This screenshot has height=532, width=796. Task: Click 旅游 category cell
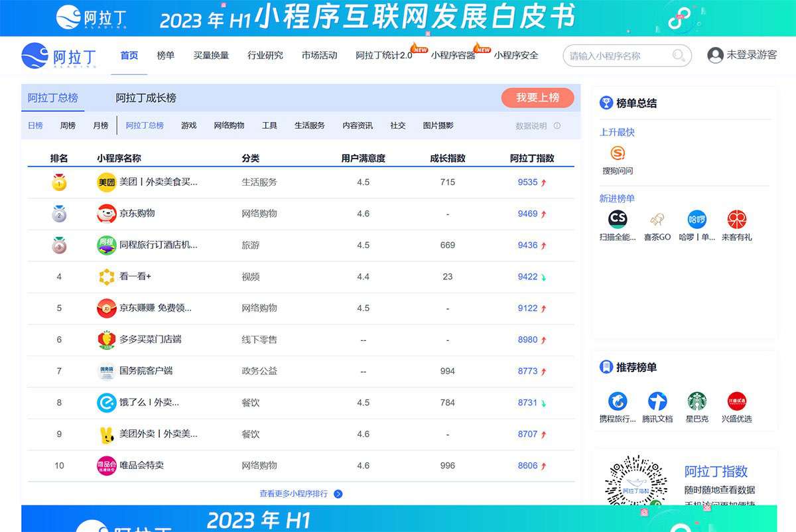click(x=251, y=245)
